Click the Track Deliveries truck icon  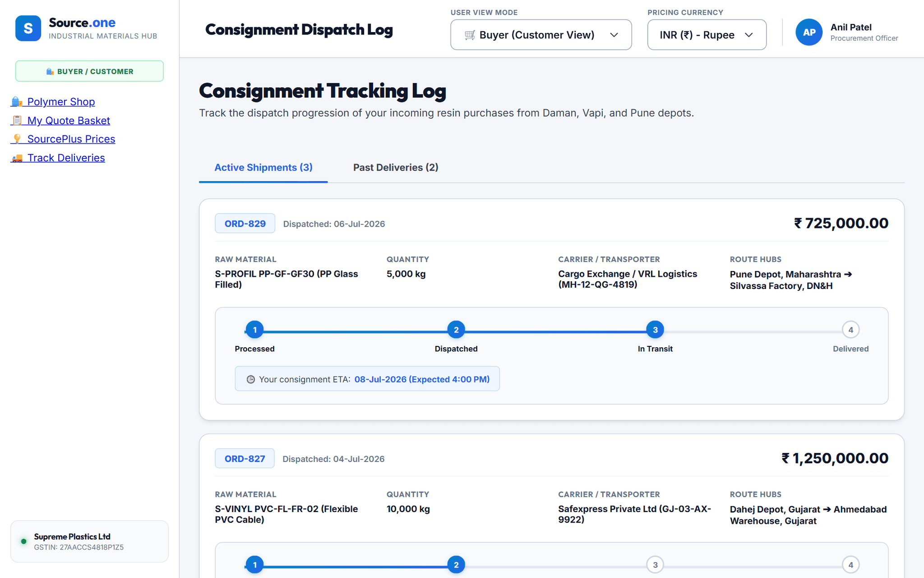click(x=17, y=158)
